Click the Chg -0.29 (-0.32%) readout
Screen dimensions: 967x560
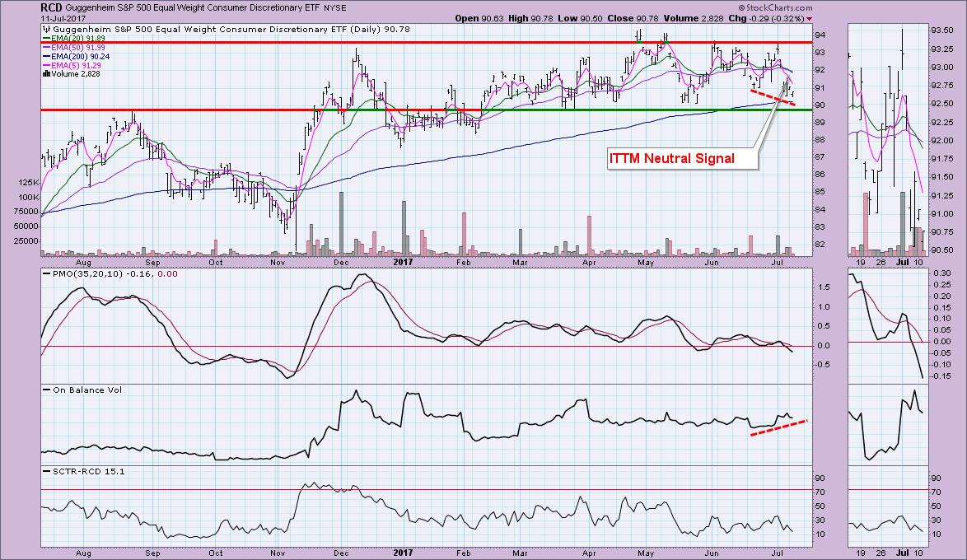tap(767, 18)
